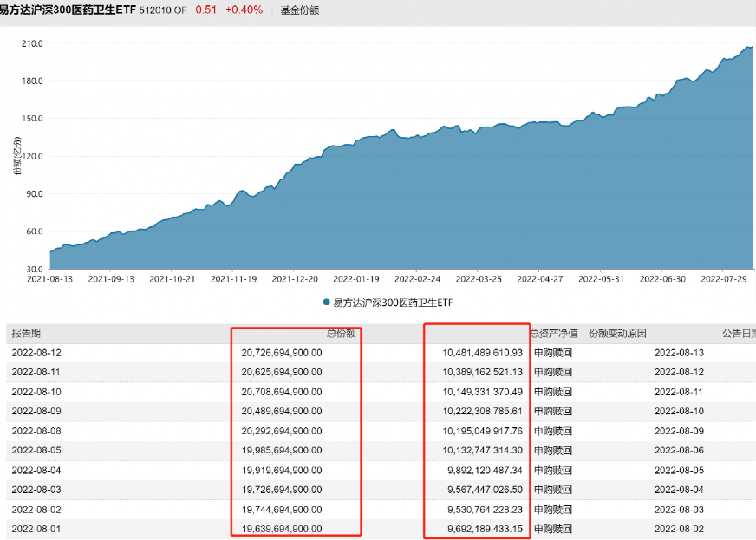Image resolution: width=756 pixels, height=540 pixels.
Task: Click the +0.40% price change indicator
Action: pos(244,10)
